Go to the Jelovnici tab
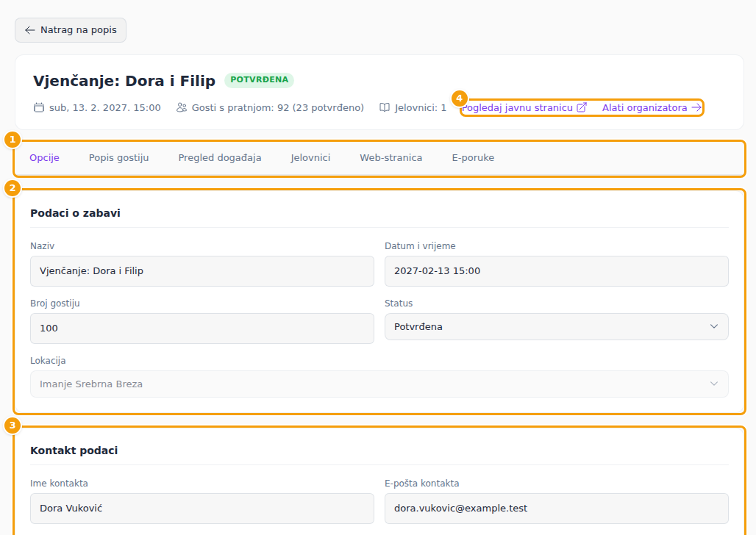 point(310,157)
